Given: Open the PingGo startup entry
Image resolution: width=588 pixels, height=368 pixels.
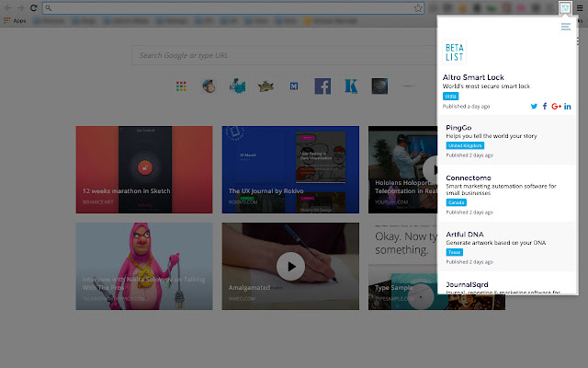Looking at the screenshot, I should (506, 140).
